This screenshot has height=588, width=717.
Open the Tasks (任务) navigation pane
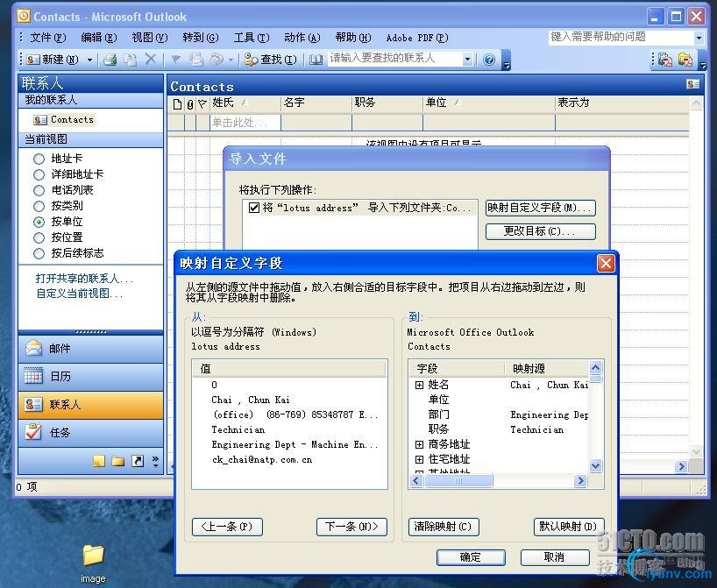90,433
